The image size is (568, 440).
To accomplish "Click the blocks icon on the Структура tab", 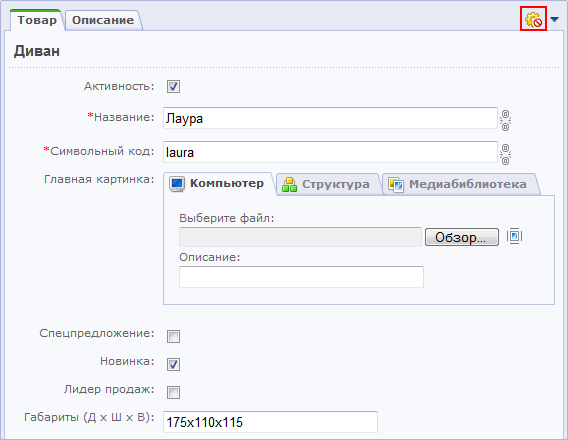I will (x=289, y=184).
